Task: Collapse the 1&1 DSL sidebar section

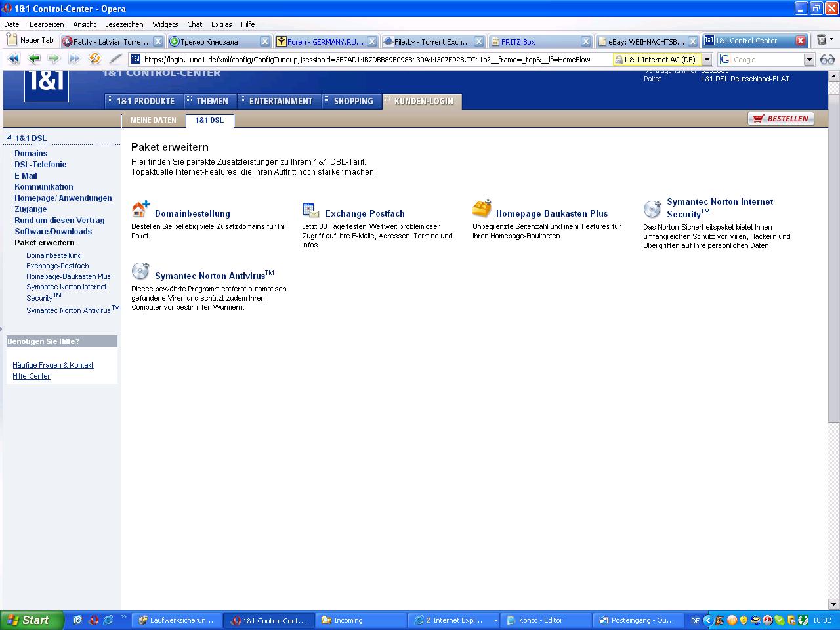Action: coord(9,137)
